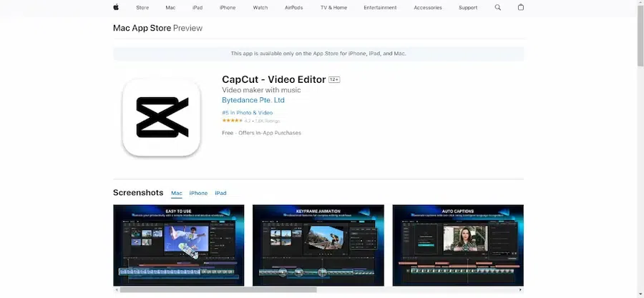Click the Apple logo icon

[116, 7]
